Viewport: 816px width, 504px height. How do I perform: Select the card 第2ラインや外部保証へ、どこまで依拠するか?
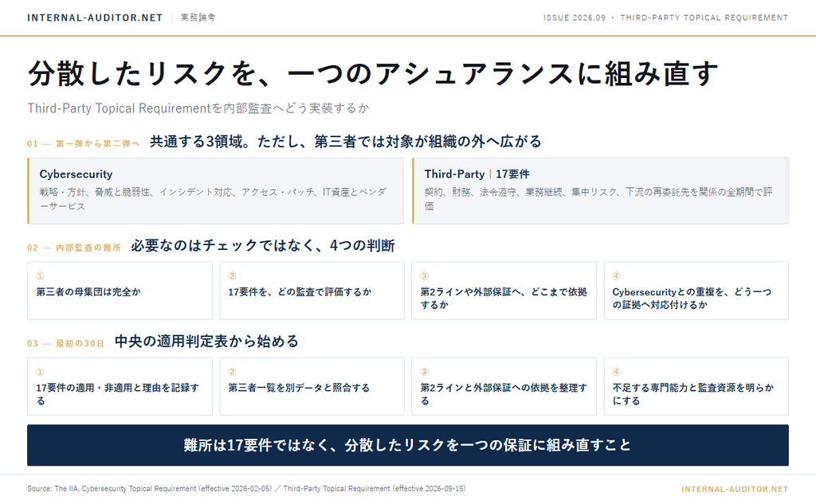[x=504, y=291]
